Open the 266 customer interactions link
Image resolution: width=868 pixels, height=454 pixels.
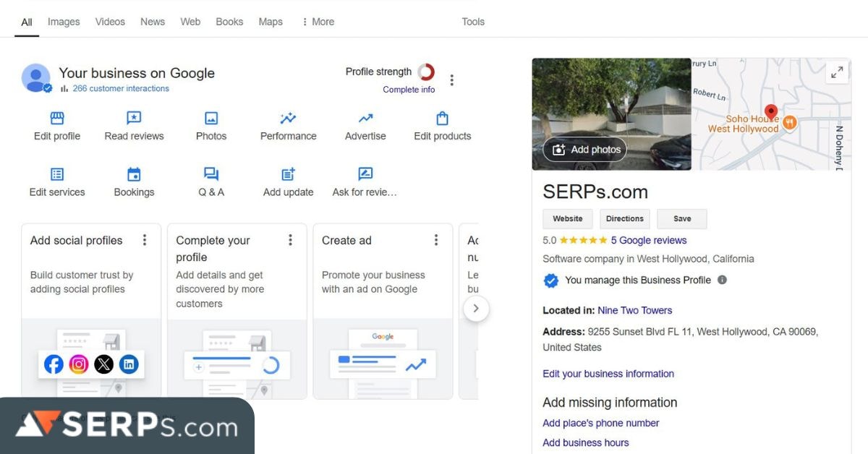click(x=121, y=88)
